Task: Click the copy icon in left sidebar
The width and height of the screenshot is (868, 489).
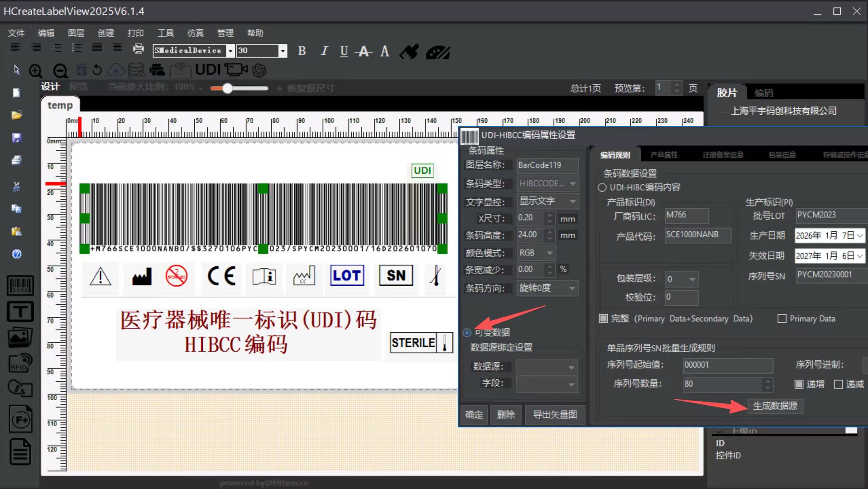Action: click(17, 209)
